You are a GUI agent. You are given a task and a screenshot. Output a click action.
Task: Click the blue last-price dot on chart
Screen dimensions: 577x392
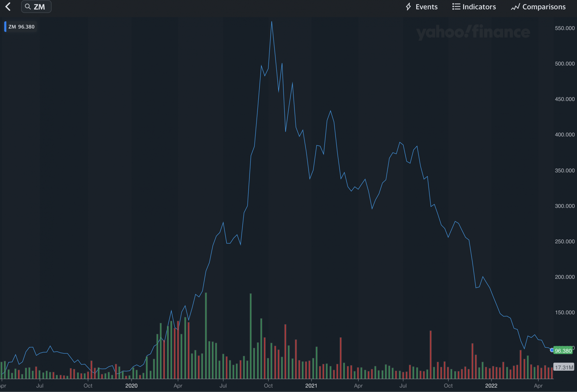[552, 350]
